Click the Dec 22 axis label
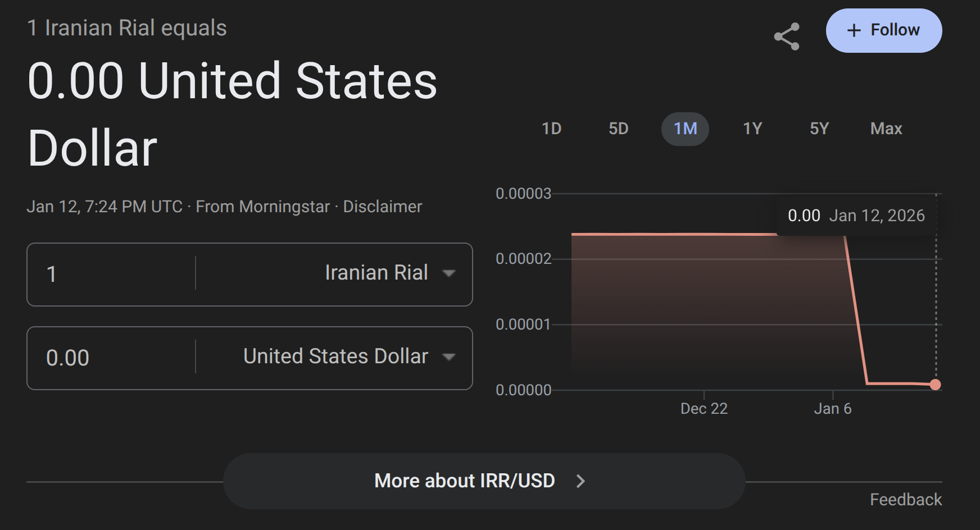 click(704, 408)
